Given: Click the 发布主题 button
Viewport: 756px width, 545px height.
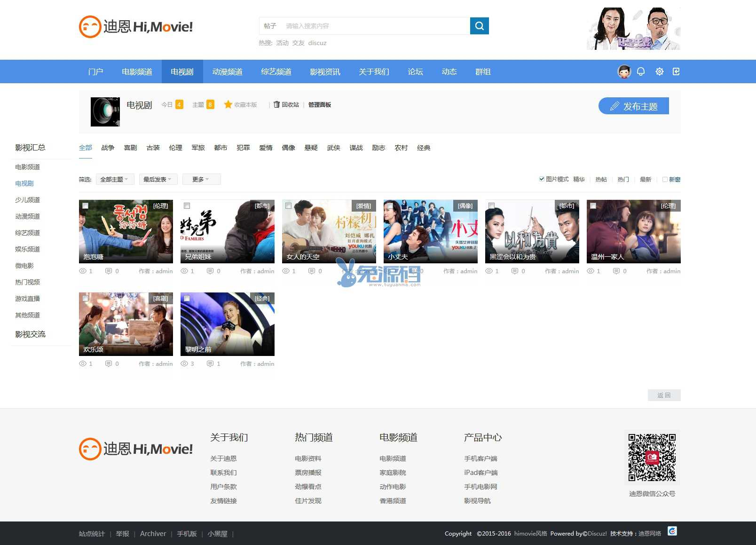Looking at the screenshot, I should click(x=633, y=106).
